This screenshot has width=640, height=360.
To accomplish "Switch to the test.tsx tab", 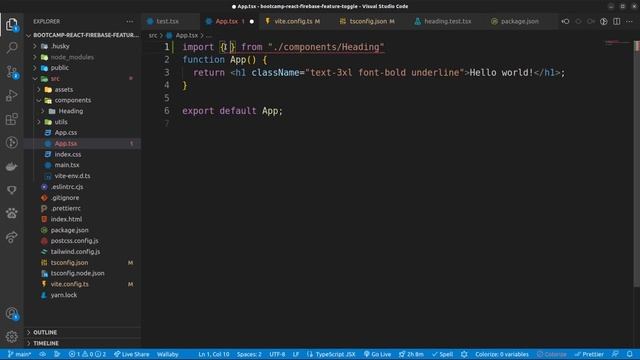I will [171, 21].
